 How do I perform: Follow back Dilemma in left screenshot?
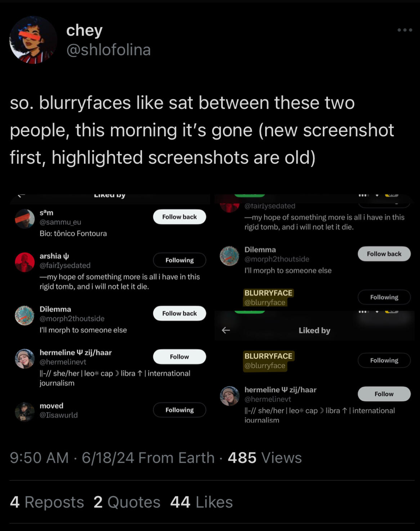point(179,314)
